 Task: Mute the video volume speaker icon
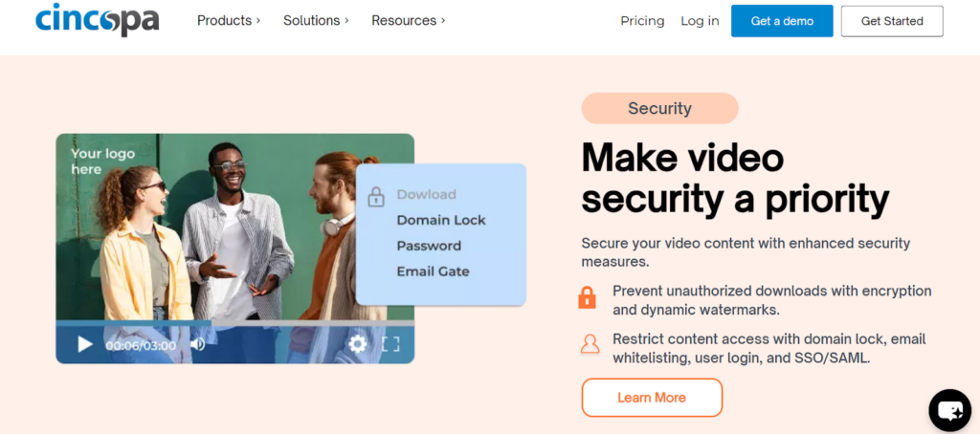pyautogui.click(x=198, y=344)
